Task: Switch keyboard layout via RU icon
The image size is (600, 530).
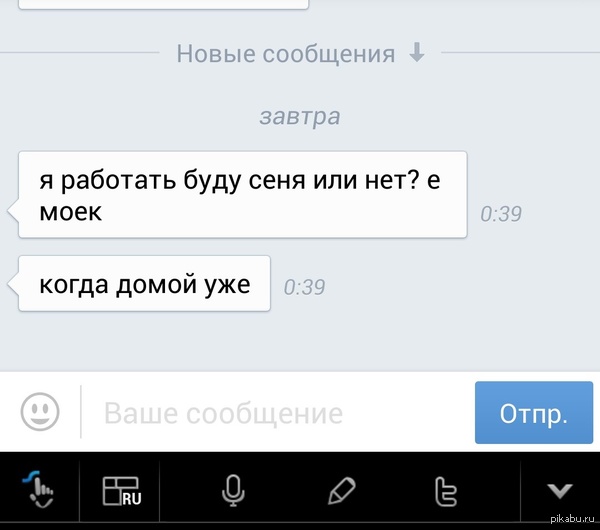Action: [x=122, y=491]
